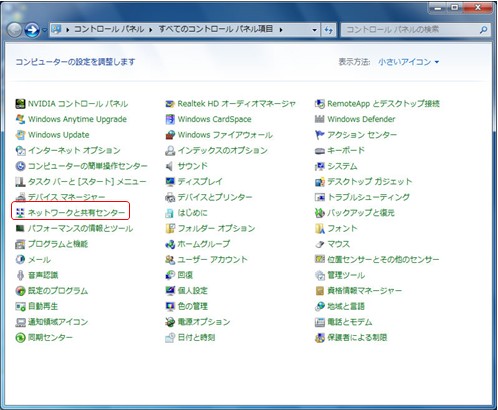Screen dimensions: 498x410
Task: Expand arrow after すべてのコントロール パネル項目 breadcrumb
Action: (x=281, y=30)
